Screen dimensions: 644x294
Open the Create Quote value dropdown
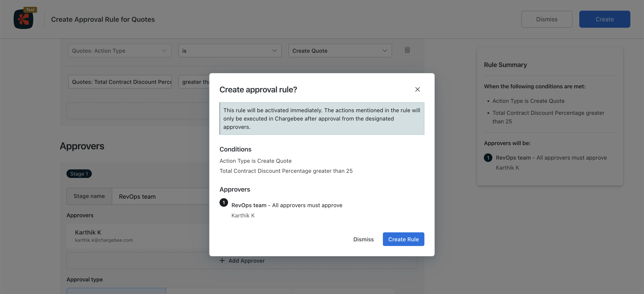point(340,51)
